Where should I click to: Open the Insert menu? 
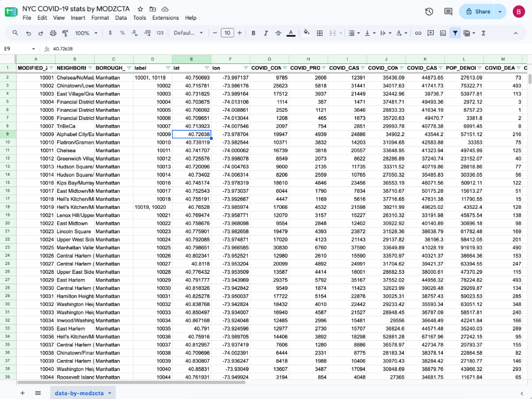click(x=78, y=18)
